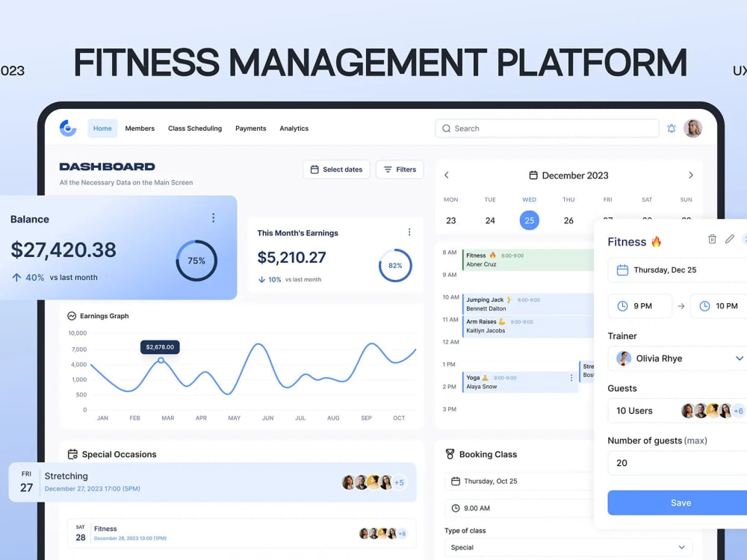Open Fitness class by Abner Cruz
The image size is (747, 560).
[528, 260]
